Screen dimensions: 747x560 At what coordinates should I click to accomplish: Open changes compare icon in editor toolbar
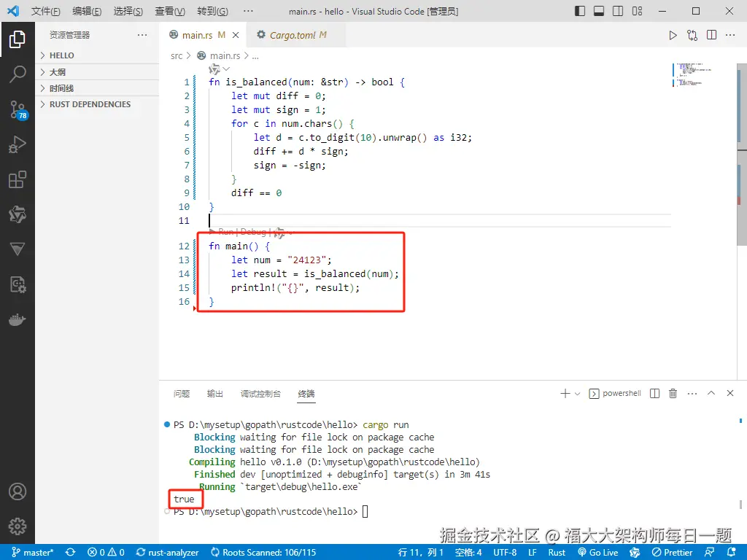click(692, 35)
